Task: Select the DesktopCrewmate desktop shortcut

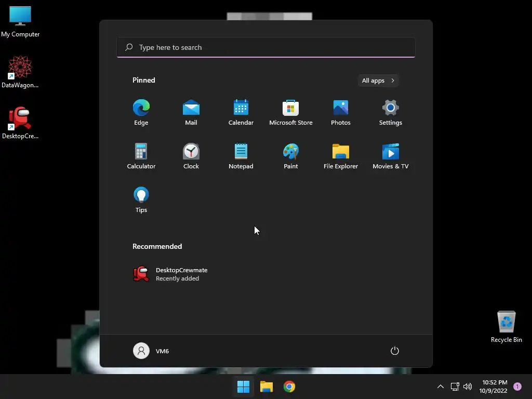Action: click(20, 123)
